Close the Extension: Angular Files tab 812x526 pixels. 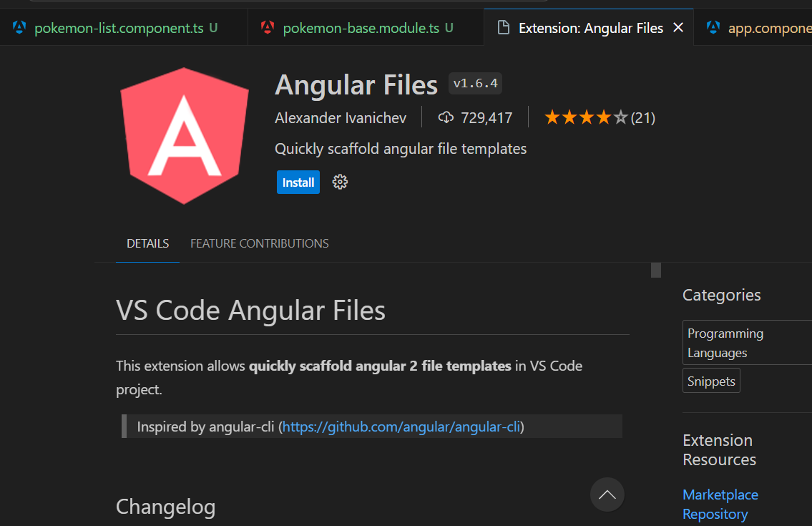[x=678, y=27]
